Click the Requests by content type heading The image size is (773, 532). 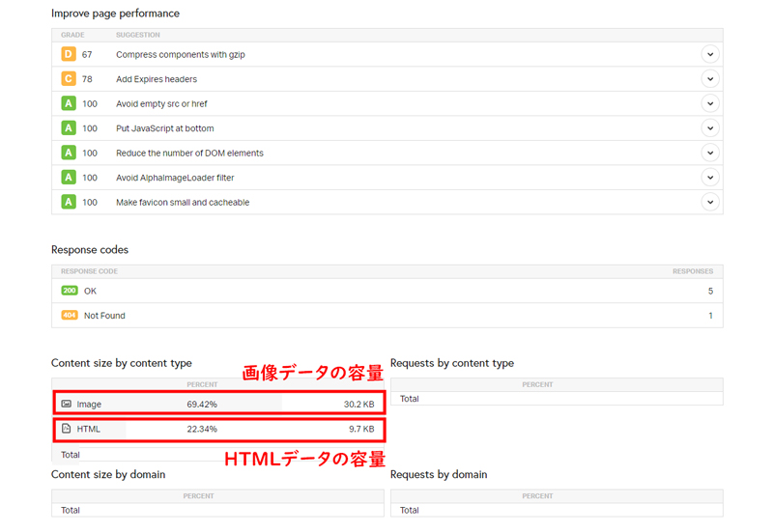pyautogui.click(x=452, y=364)
